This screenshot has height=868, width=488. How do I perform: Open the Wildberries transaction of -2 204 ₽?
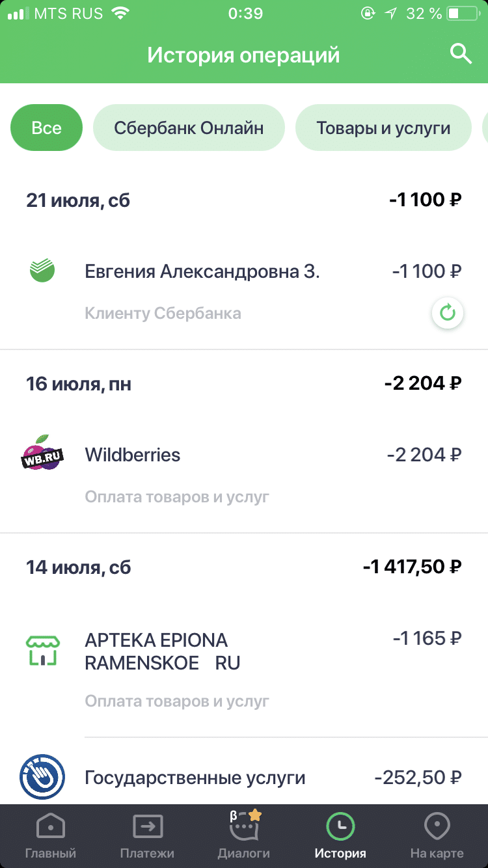260,455
